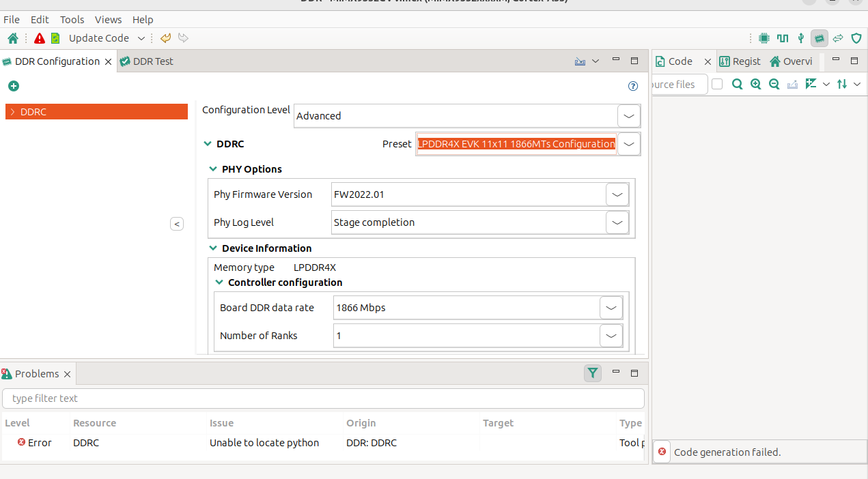The width and height of the screenshot is (868, 479).
Task: Close the DDR Configuration tab
Action: 107,61
